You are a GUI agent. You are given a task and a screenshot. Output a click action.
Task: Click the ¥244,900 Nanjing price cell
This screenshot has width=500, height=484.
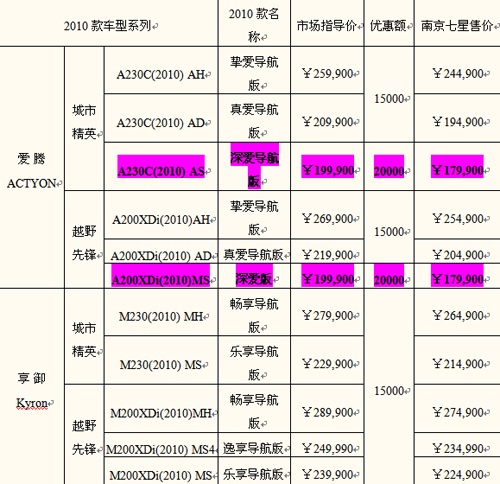[x=457, y=70]
